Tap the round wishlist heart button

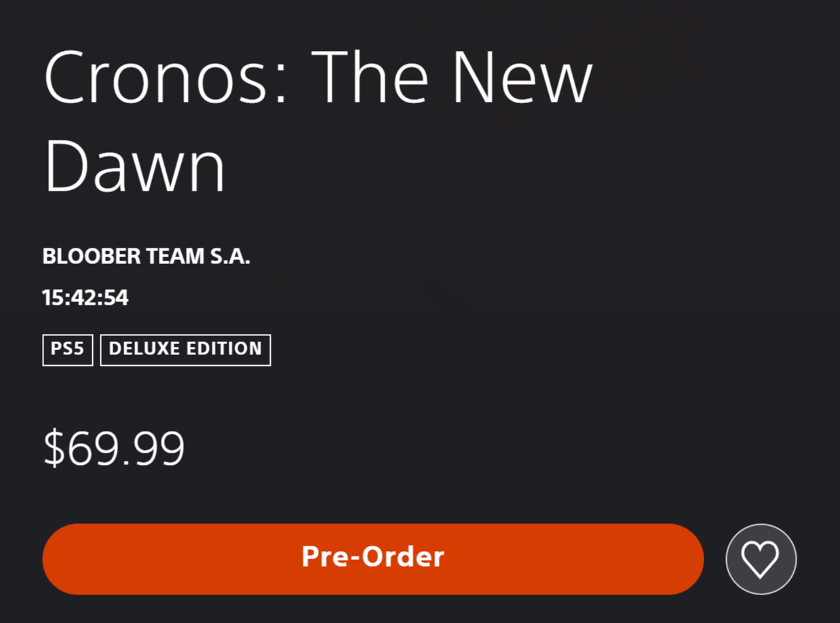pyautogui.click(x=761, y=559)
